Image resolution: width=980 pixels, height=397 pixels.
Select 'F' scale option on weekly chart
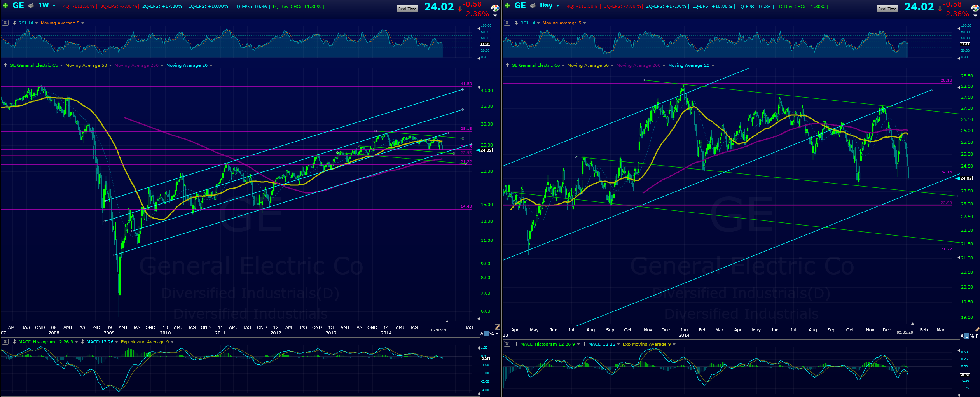coord(497,334)
